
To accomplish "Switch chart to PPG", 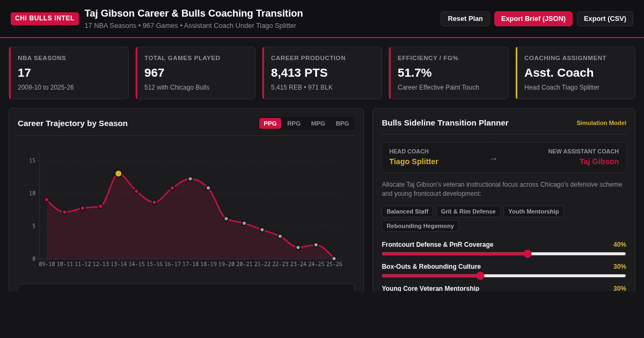I will coord(270,123).
